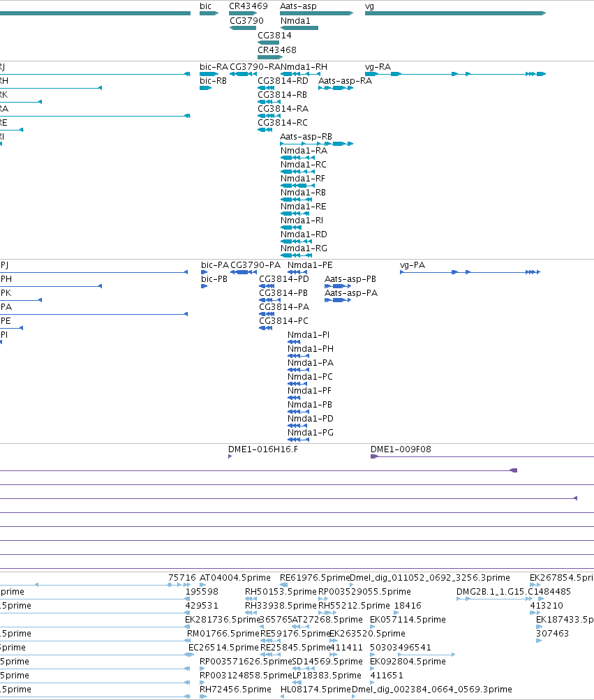The image size is (594, 700).
Task: Select the RH55212.5prime EST label
Action: coord(354,606)
